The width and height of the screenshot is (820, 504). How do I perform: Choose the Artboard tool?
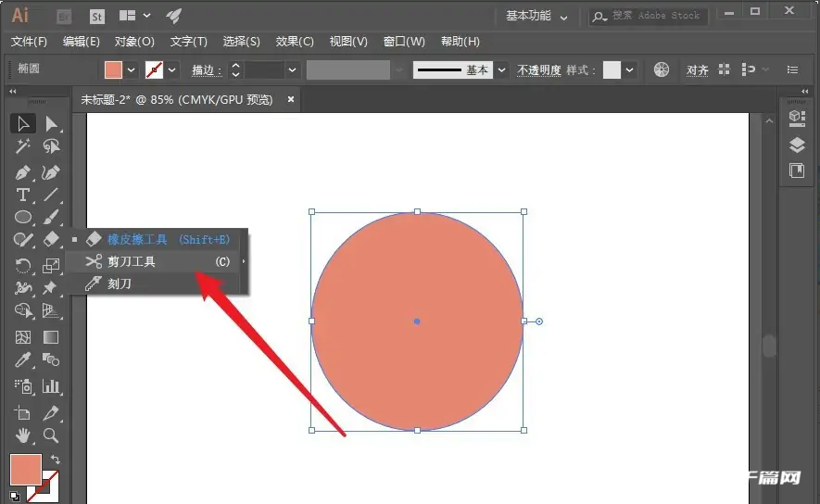[x=23, y=413]
